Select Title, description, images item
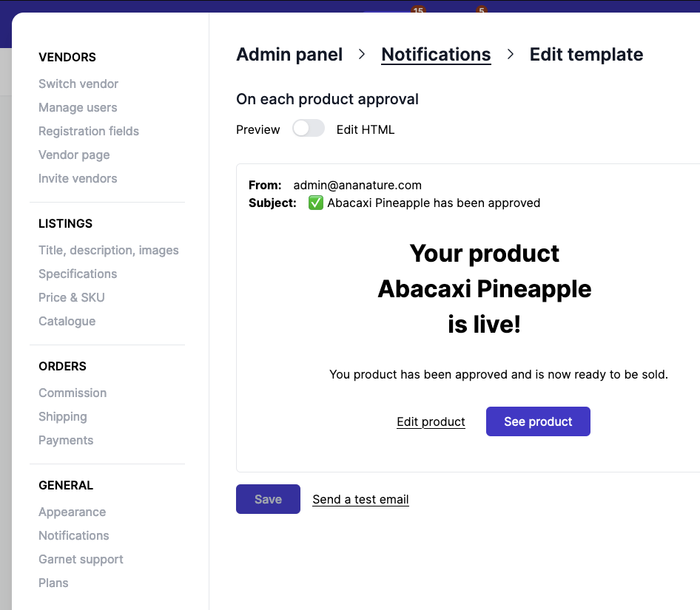Image resolution: width=700 pixels, height=610 pixels. click(x=109, y=250)
